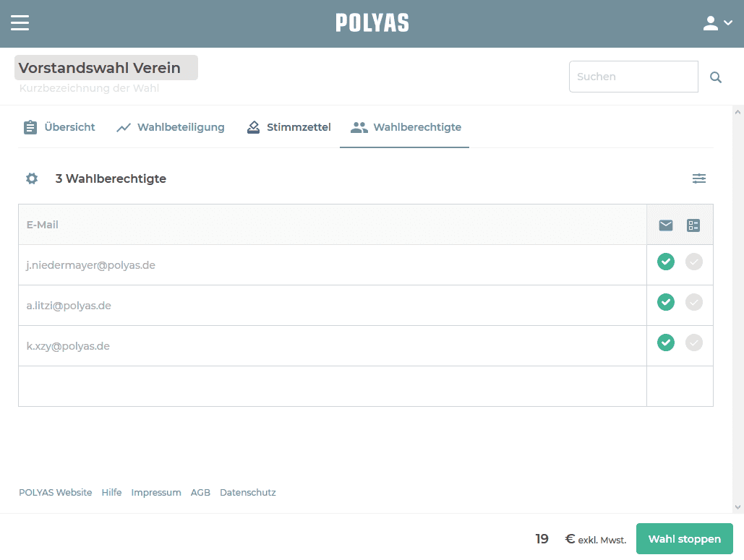
Task: Open the user account dropdown
Action: click(717, 23)
